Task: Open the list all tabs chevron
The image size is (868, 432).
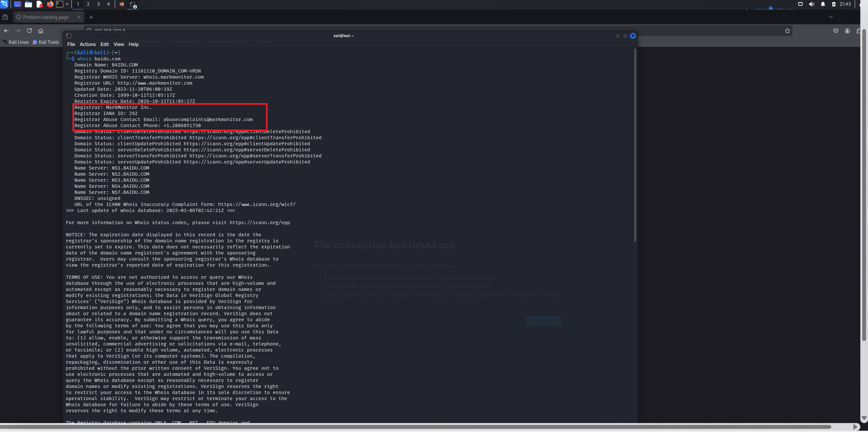Action: tap(831, 17)
